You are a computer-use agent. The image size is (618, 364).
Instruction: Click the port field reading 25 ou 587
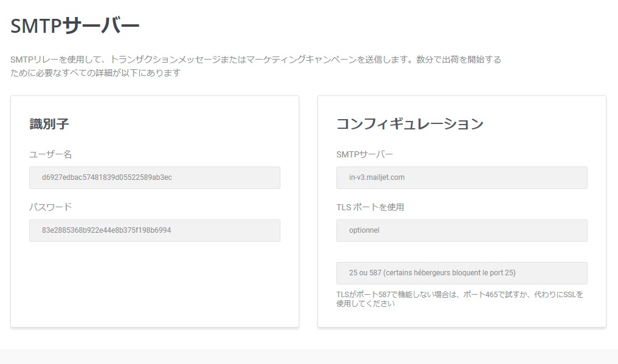coord(462,273)
